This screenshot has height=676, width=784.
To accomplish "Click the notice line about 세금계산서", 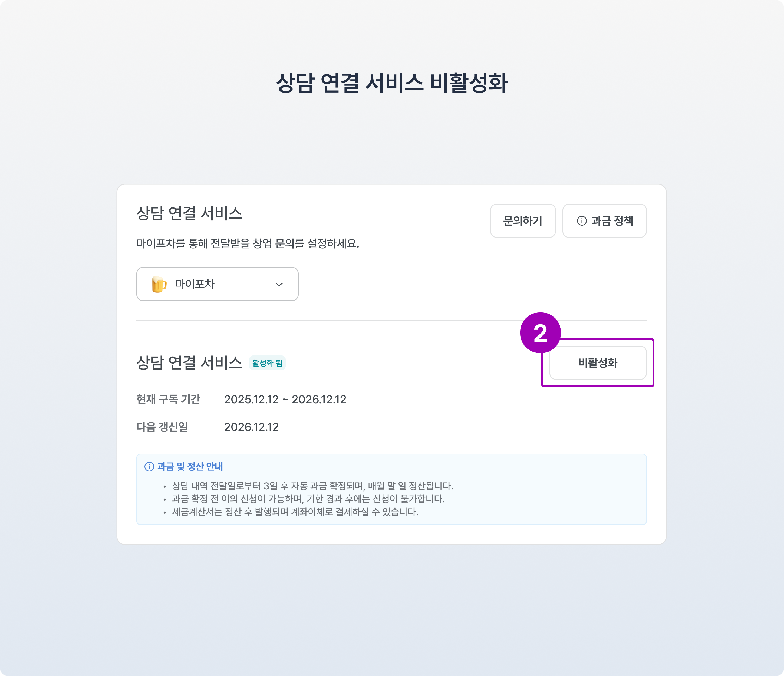I will 295,512.
